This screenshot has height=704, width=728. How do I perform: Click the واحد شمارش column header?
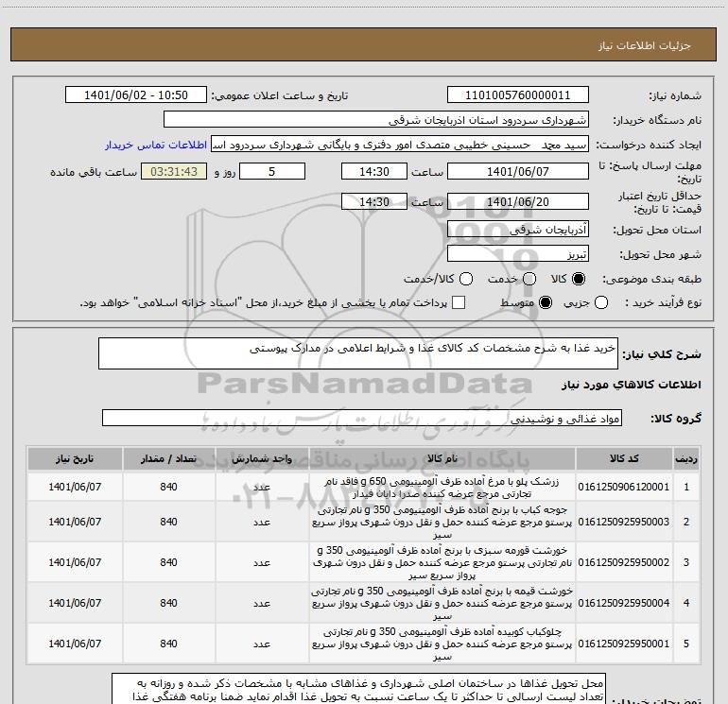262,458
